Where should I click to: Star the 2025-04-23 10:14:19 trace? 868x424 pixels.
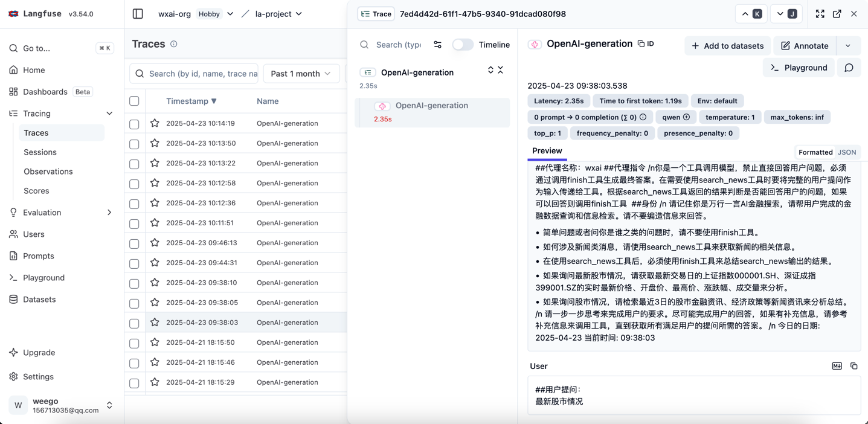coord(155,123)
